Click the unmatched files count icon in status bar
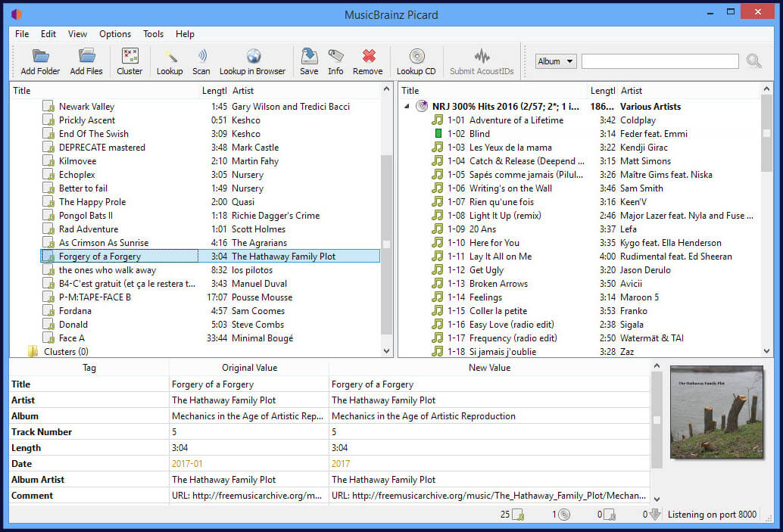 click(x=518, y=515)
